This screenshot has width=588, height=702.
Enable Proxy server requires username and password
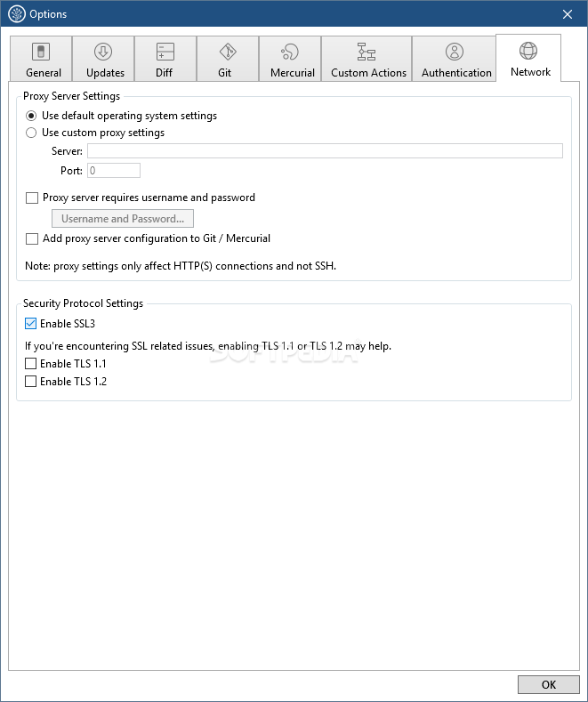(x=32, y=198)
